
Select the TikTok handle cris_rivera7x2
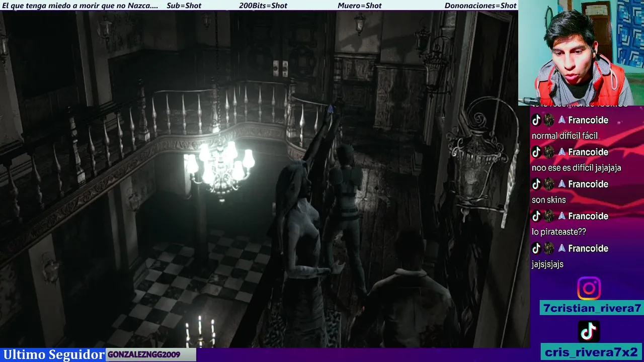tap(591, 351)
